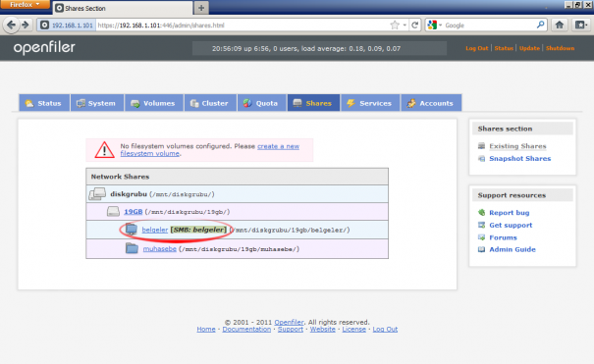This screenshot has width=594, height=364.
Task: Open the URL history dropdown arrow
Action: [405, 25]
